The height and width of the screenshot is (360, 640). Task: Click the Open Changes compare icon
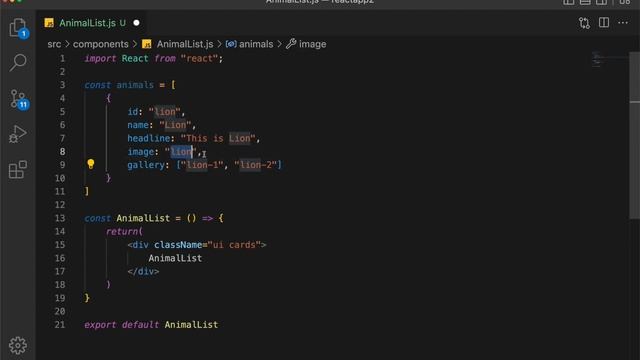click(584, 23)
